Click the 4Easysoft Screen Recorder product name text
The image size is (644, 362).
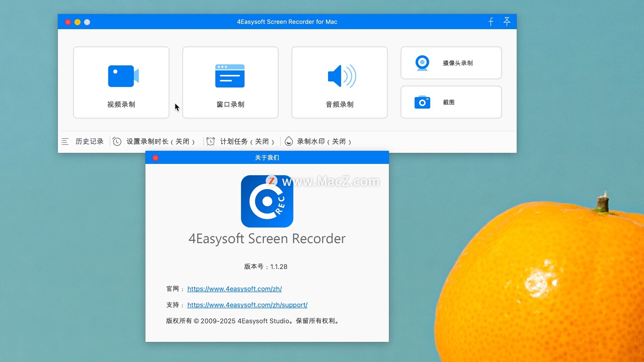click(x=267, y=239)
